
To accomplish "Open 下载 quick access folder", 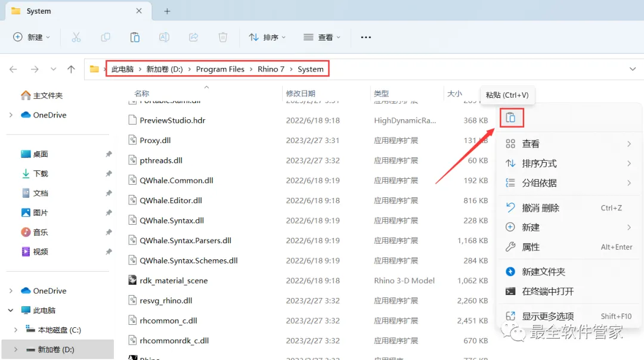I will (x=35, y=173).
